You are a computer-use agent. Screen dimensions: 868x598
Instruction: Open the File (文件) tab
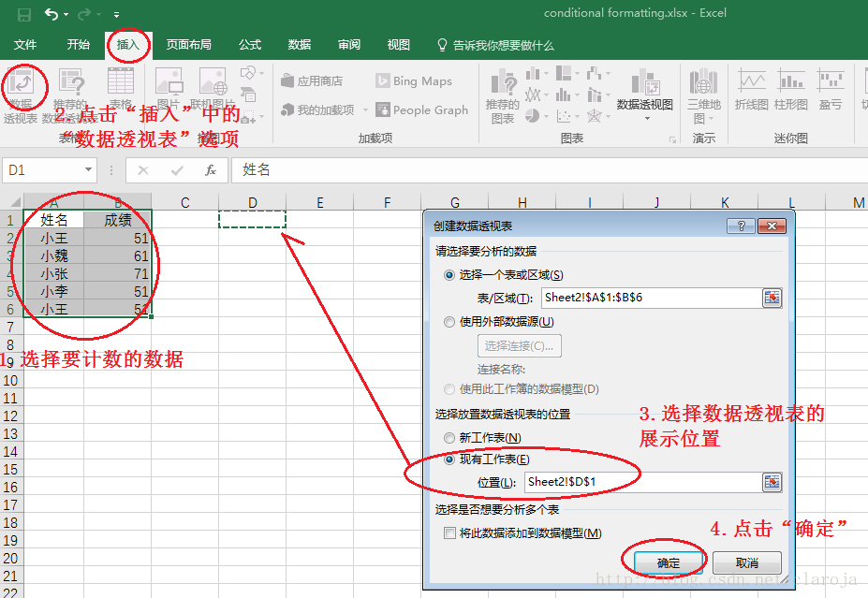tap(25, 45)
